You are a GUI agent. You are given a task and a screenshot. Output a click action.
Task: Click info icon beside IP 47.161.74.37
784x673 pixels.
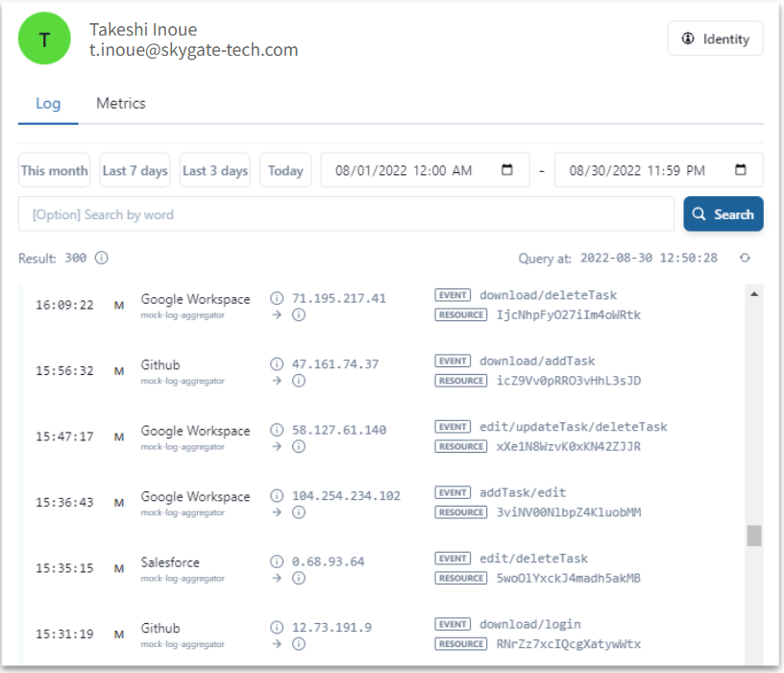pyautogui.click(x=277, y=364)
